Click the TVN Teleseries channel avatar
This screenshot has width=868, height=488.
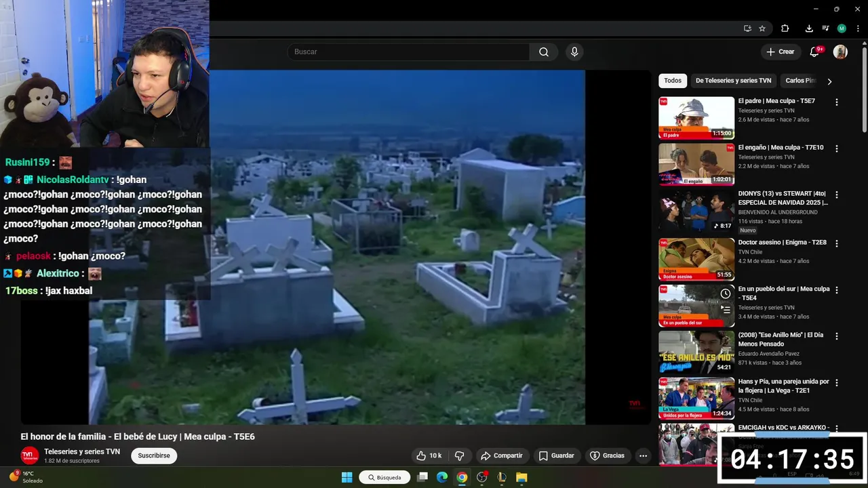click(x=29, y=455)
